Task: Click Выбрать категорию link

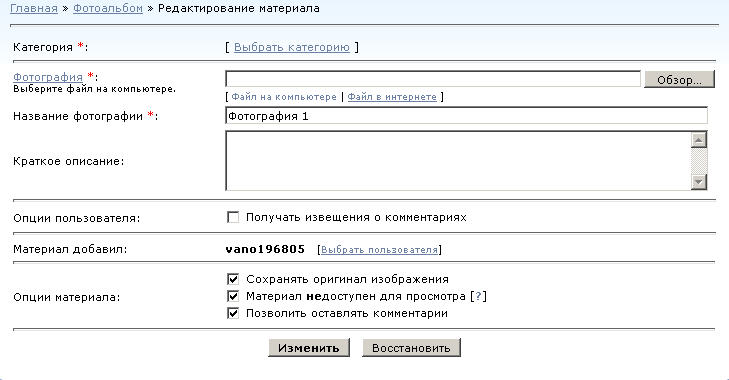Action: pos(292,47)
